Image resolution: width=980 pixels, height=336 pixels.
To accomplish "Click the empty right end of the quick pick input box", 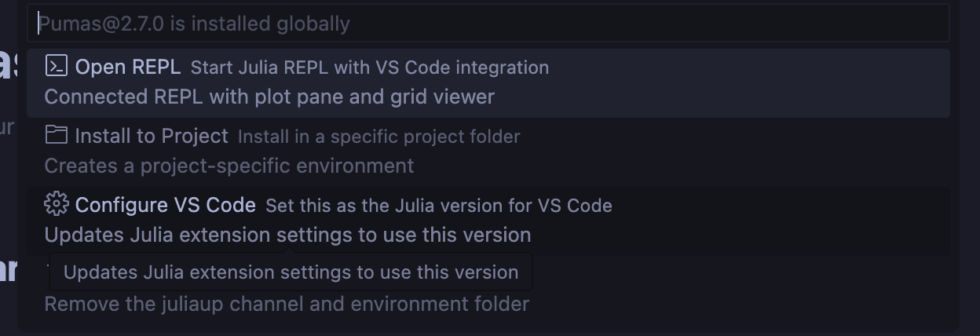I will [864, 24].
